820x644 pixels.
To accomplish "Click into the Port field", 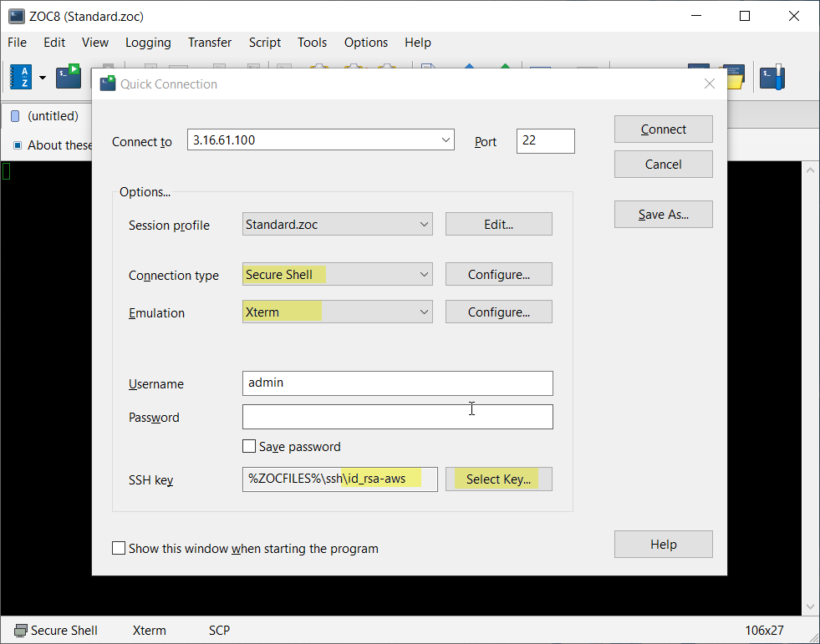I will [546, 140].
